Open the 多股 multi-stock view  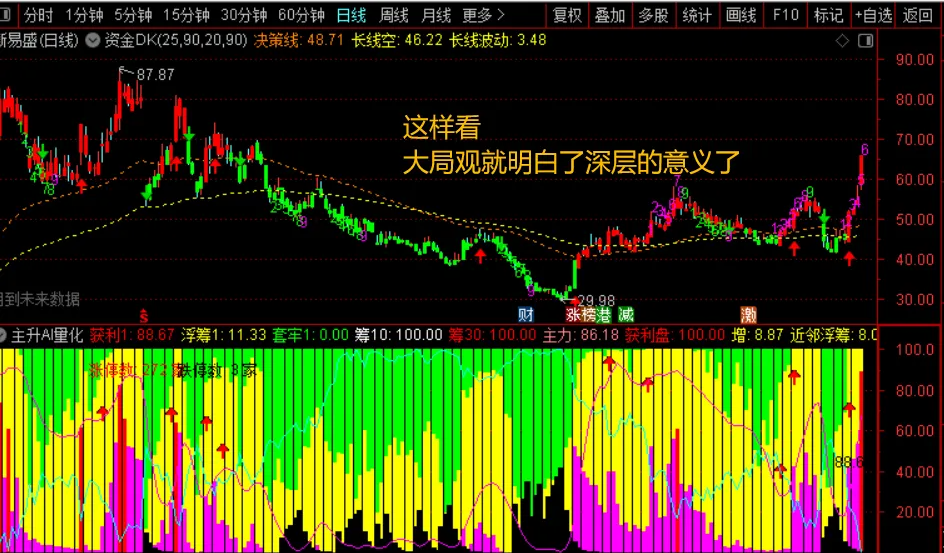tap(654, 15)
